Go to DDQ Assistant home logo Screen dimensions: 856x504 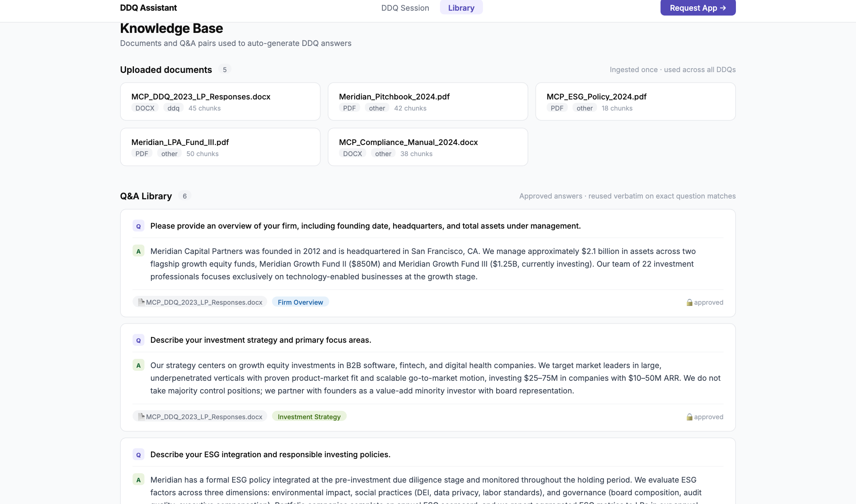click(x=148, y=8)
